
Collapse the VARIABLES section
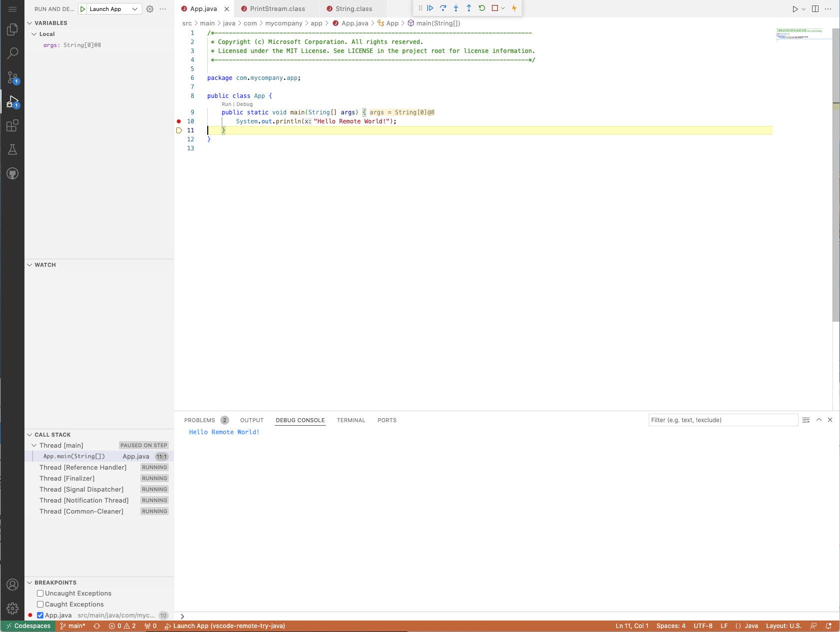click(x=29, y=23)
